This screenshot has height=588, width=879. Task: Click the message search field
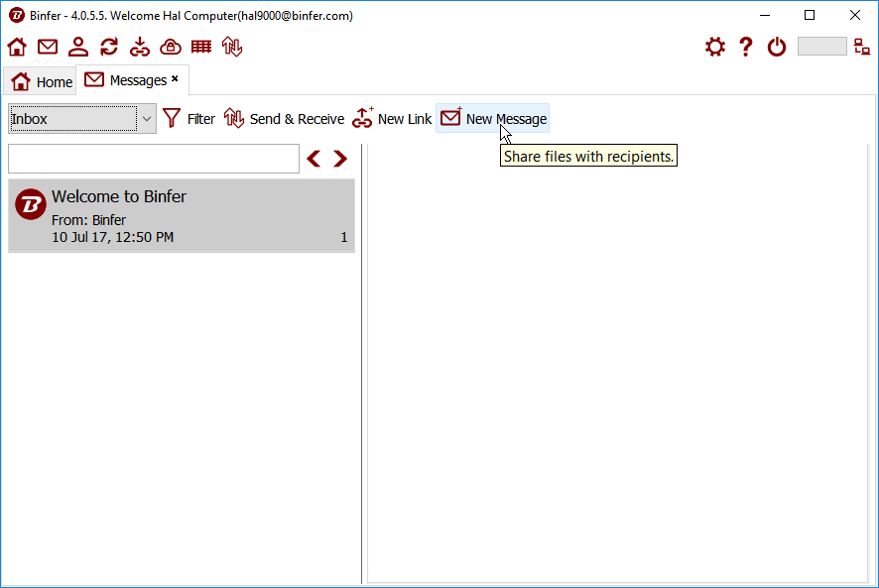pyautogui.click(x=154, y=159)
